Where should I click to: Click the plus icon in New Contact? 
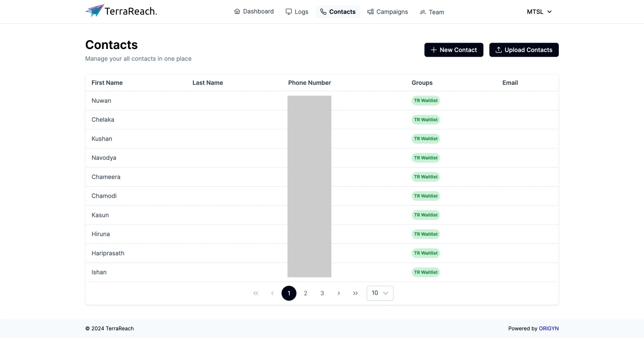click(434, 50)
